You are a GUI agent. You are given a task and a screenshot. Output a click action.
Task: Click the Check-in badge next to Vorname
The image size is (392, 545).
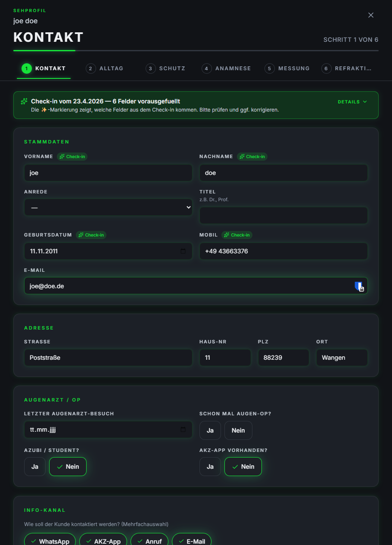tap(72, 157)
